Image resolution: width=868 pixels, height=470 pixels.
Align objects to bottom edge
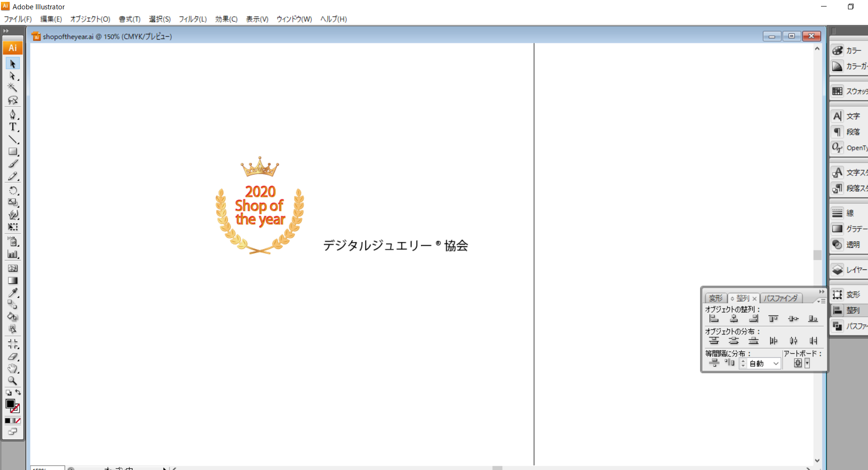tap(813, 319)
